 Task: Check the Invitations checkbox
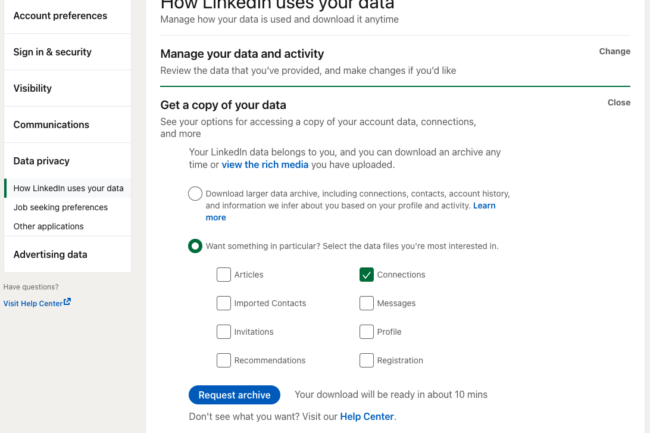223,332
